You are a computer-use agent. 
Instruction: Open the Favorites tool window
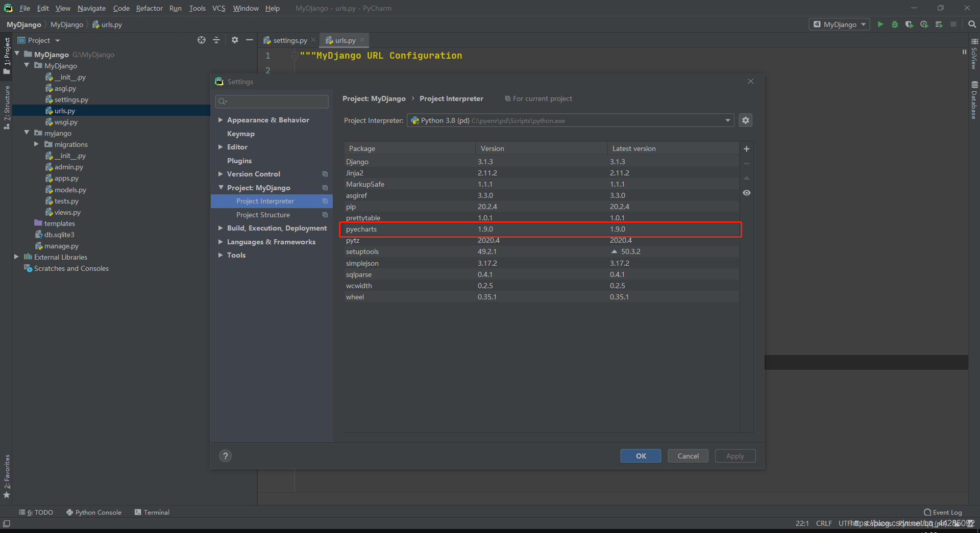[x=7, y=476]
